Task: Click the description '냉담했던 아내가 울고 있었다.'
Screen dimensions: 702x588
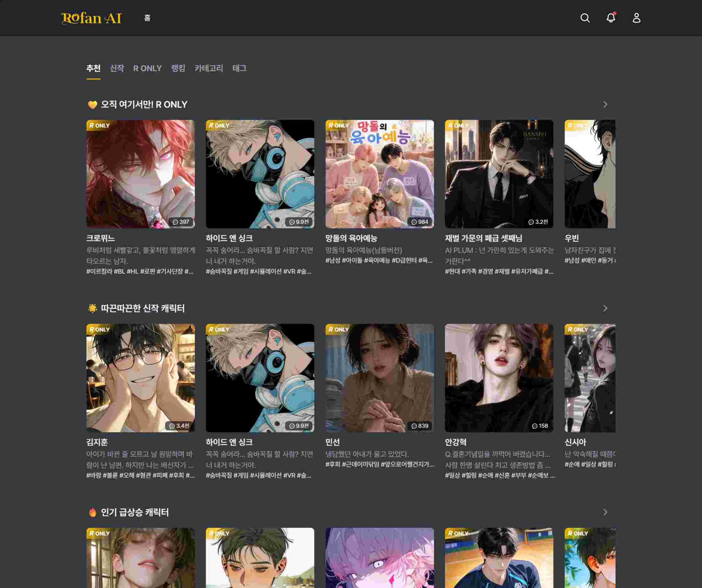Action: click(367, 454)
